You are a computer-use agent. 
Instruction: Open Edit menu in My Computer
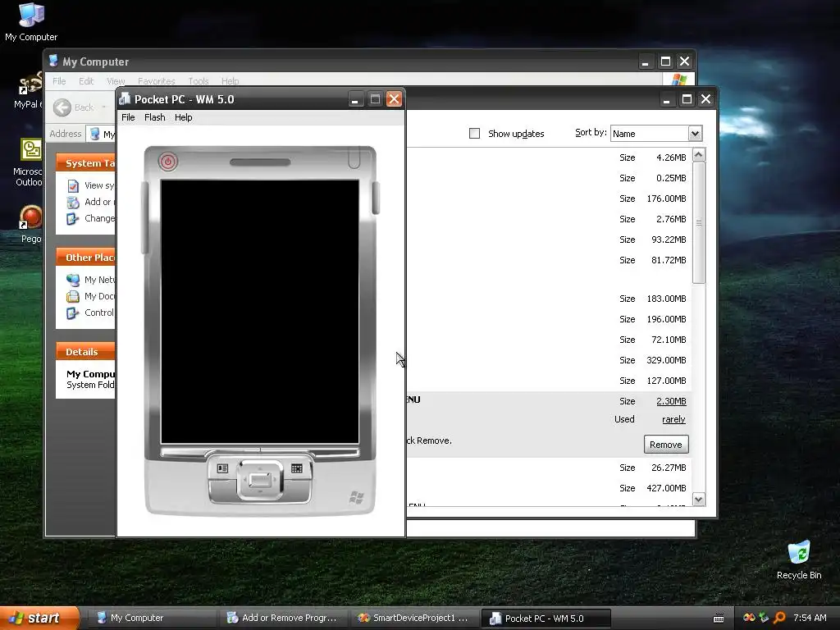(x=86, y=81)
